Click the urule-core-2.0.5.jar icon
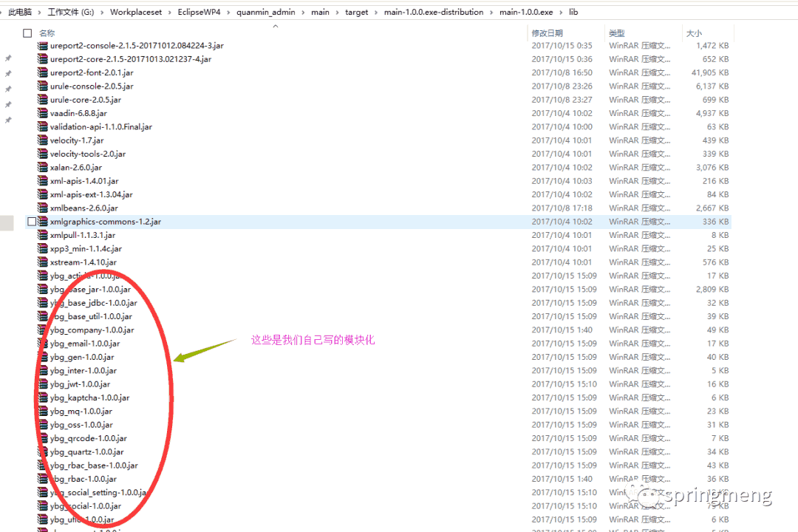Viewport: 798px width, 532px height. 43,100
